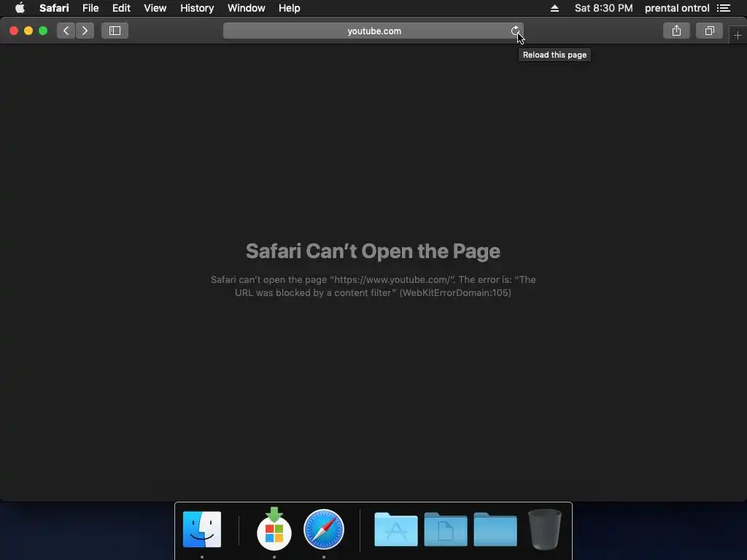Show all tabs overview
The height and width of the screenshot is (560, 747).
(709, 31)
